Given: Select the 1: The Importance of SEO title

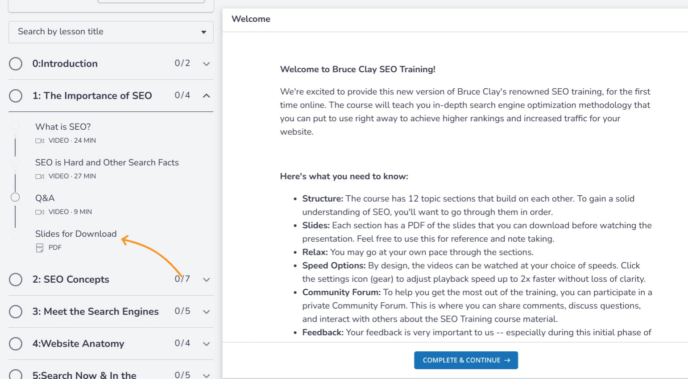Looking at the screenshot, I should [92, 96].
